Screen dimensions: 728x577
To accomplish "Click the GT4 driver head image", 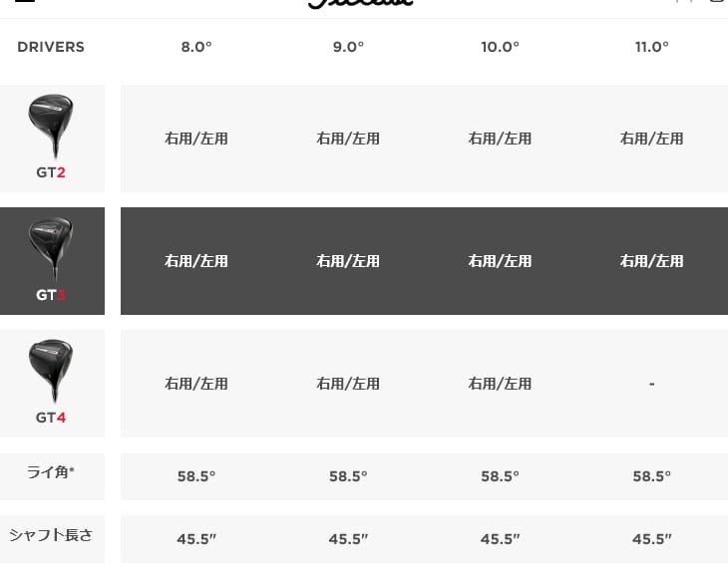I will (x=50, y=369).
